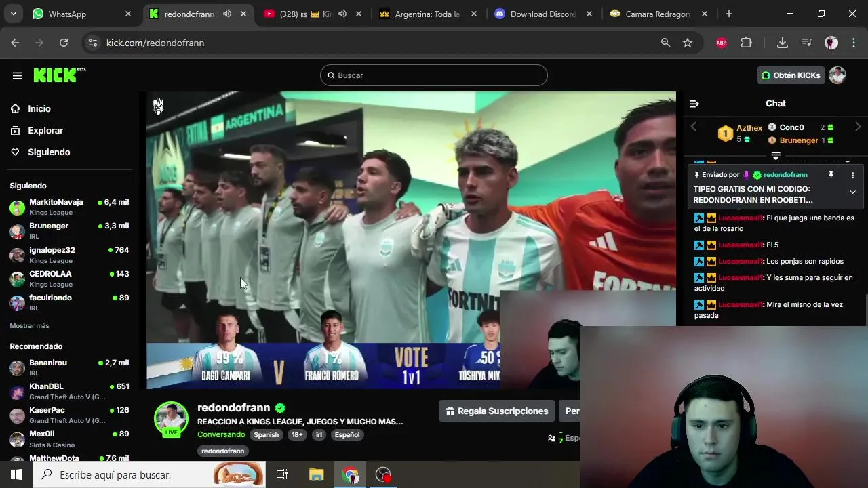Select the 18+ tag
The image size is (868, 488).
pos(297,435)
